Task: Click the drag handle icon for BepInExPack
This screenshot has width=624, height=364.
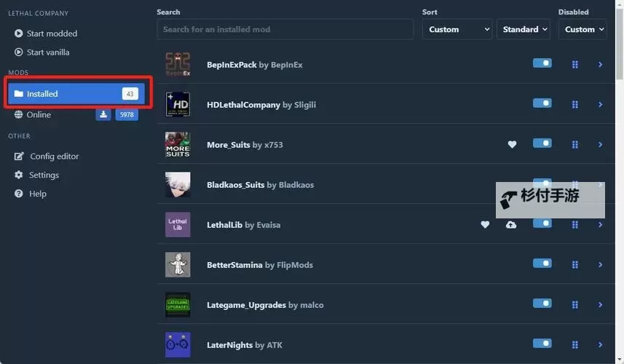Action: 574,65
